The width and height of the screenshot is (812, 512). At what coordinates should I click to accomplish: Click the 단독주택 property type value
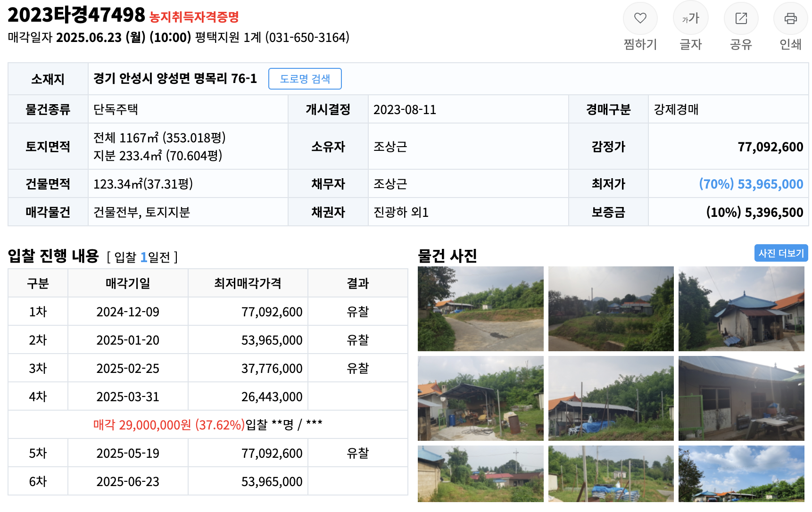click(116, 109)
